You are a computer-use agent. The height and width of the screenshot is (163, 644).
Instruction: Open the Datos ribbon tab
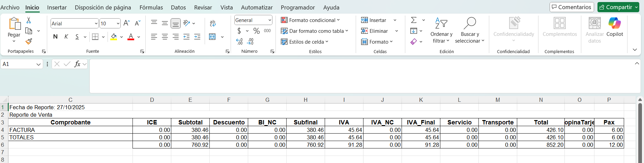pos(178,7)
